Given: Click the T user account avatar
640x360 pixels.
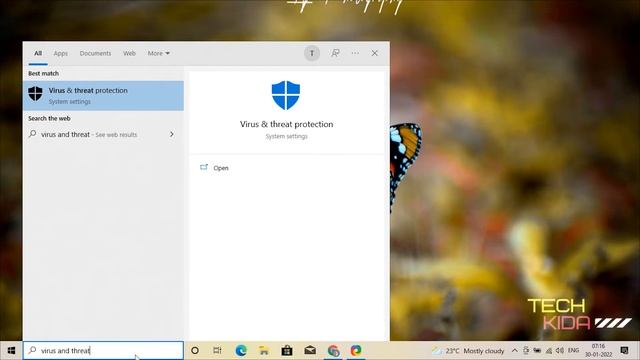Looking at the screenshot, I should point(312,53).
